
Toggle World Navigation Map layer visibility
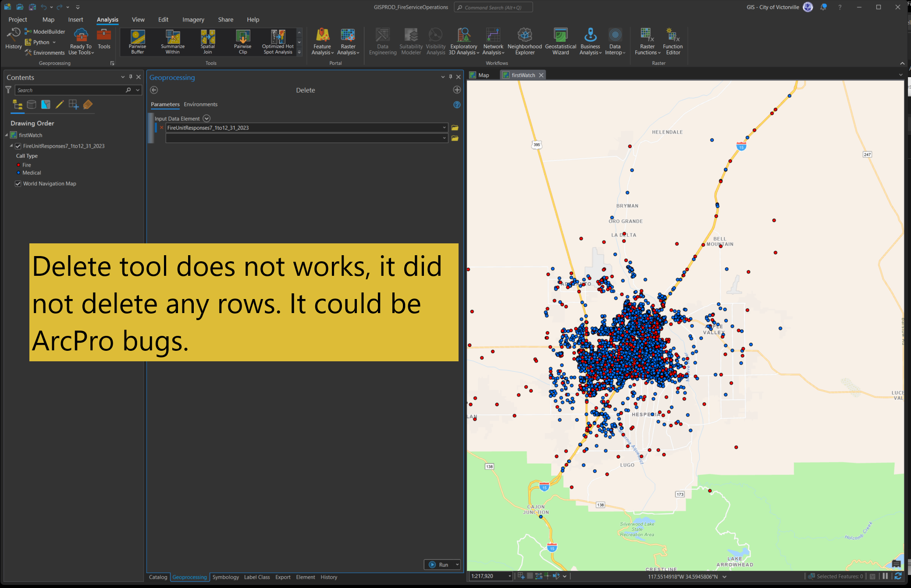point(18,184)
